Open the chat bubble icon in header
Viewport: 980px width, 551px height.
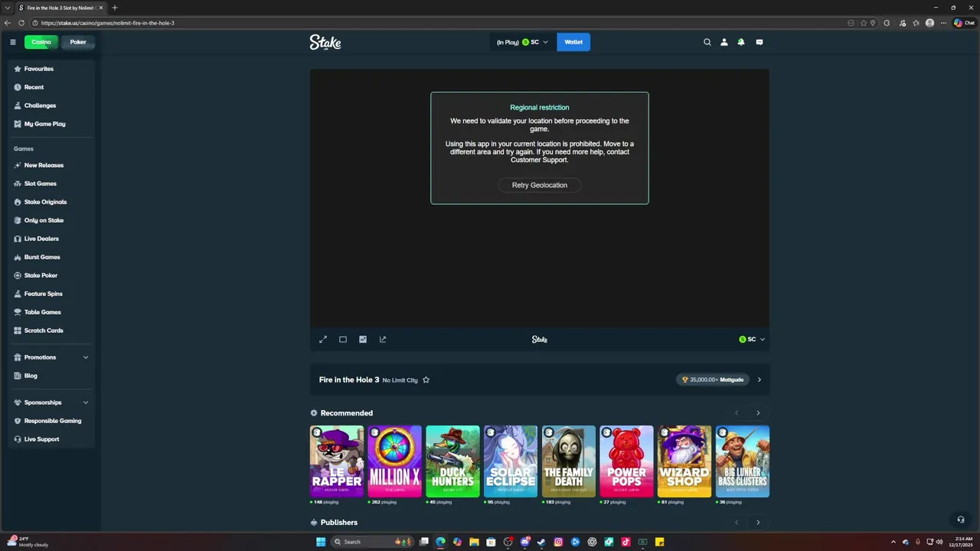pos(759,42)
